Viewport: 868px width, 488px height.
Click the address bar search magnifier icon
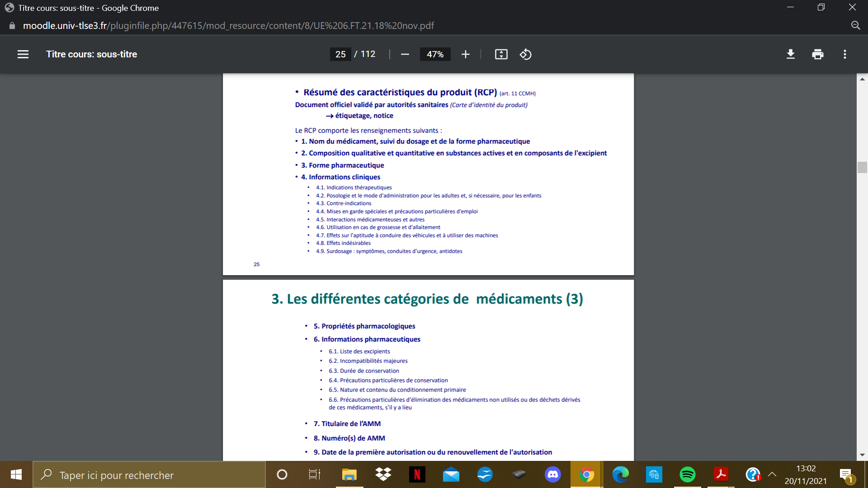[855, 25]
